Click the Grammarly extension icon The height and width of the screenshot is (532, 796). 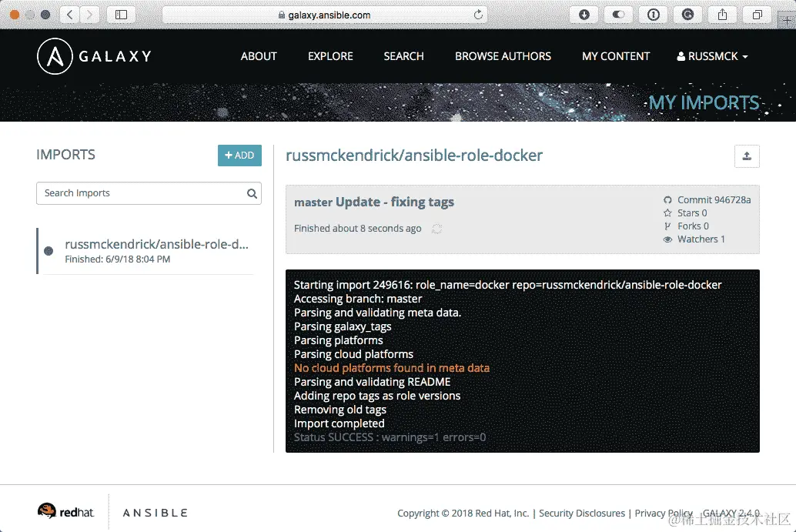tap(688, 15)
